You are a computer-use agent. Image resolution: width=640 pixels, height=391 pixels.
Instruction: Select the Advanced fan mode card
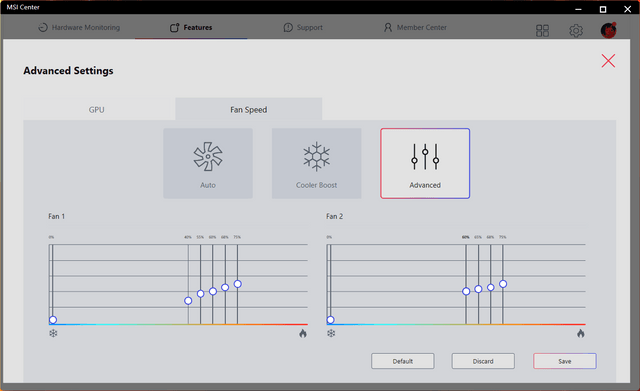[425, 163]
